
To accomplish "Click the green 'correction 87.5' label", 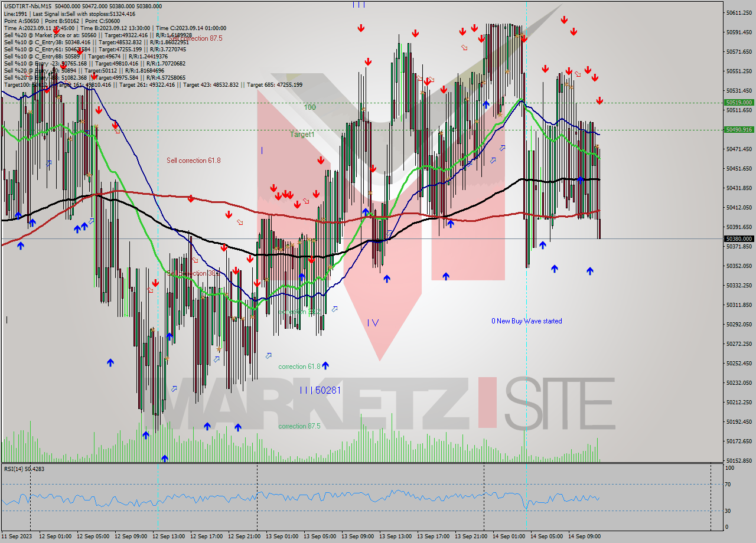I will (299, 426).
